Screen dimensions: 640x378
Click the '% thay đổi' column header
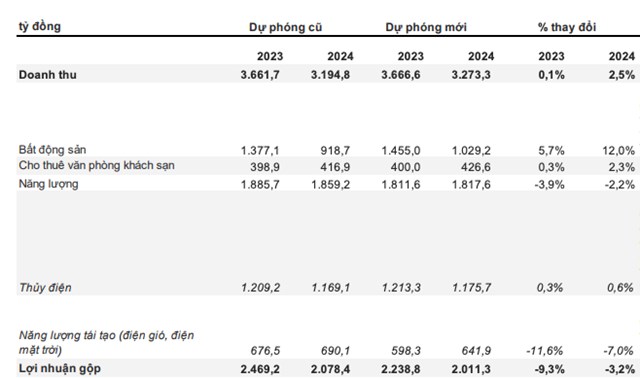tap(567, 27)
